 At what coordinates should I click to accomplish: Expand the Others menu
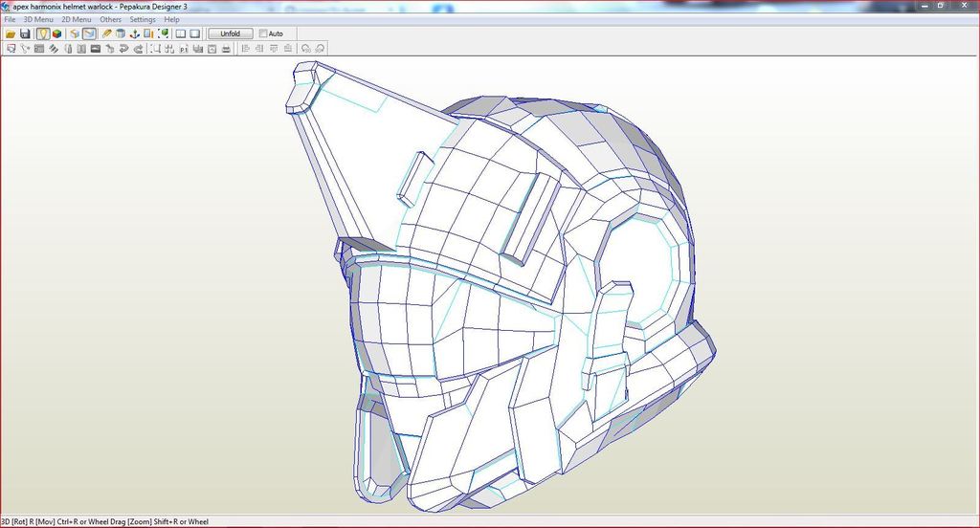pos(110,19)
